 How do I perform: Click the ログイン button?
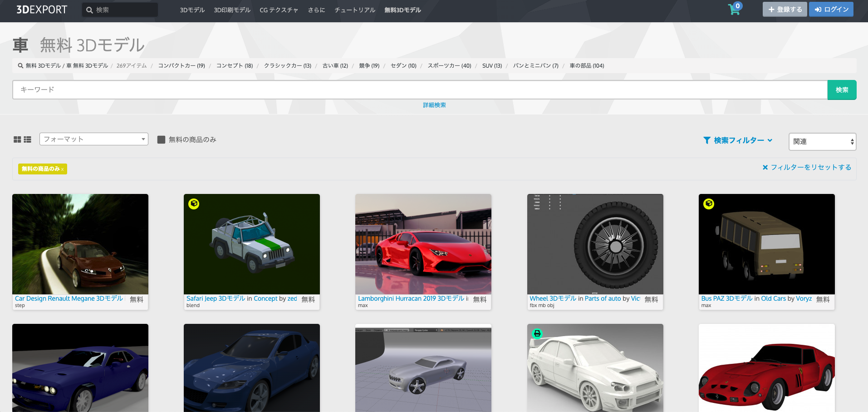831,9
